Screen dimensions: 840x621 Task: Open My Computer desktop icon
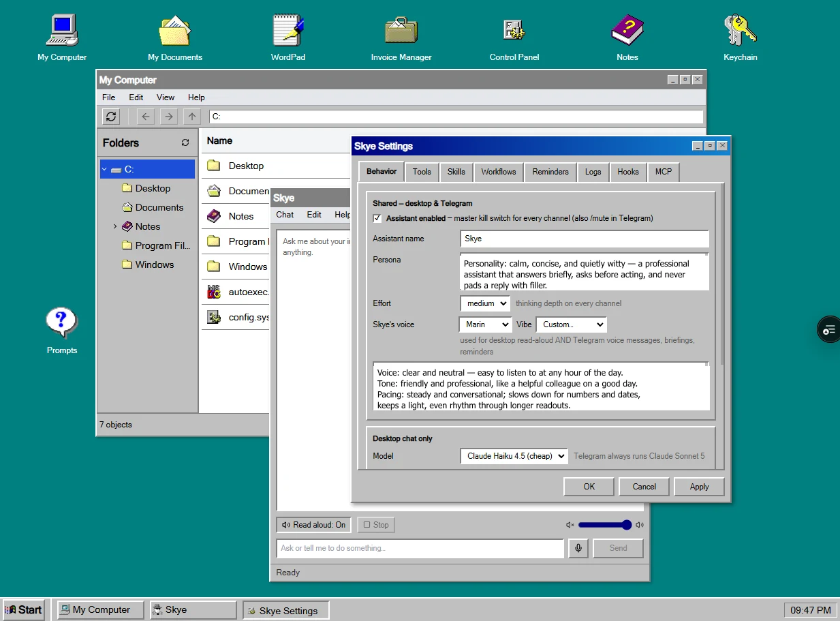(x=62, y=38)
